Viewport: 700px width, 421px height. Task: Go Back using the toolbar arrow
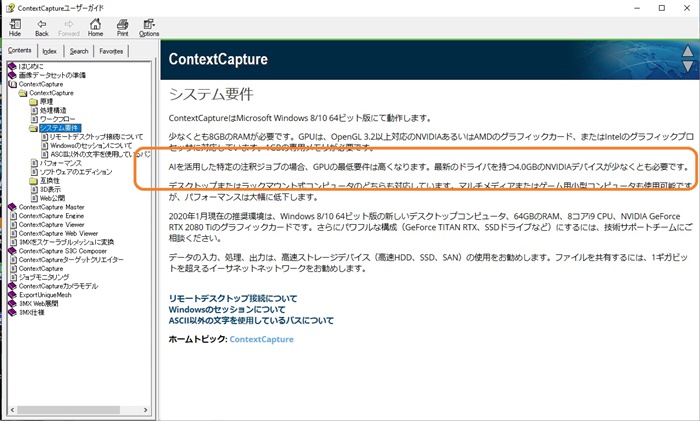(42, 27)
